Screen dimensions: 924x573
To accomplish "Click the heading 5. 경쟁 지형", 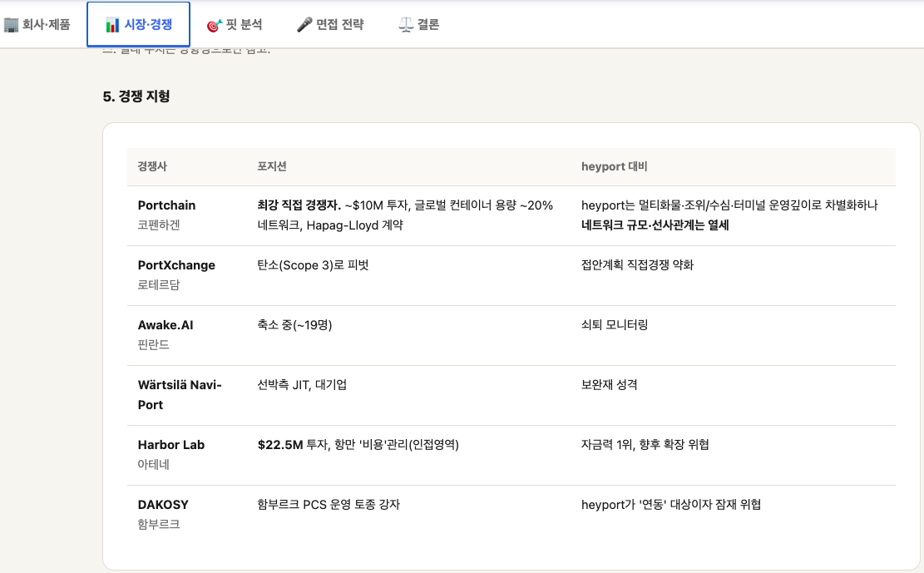I will click(x=136, y=96).
